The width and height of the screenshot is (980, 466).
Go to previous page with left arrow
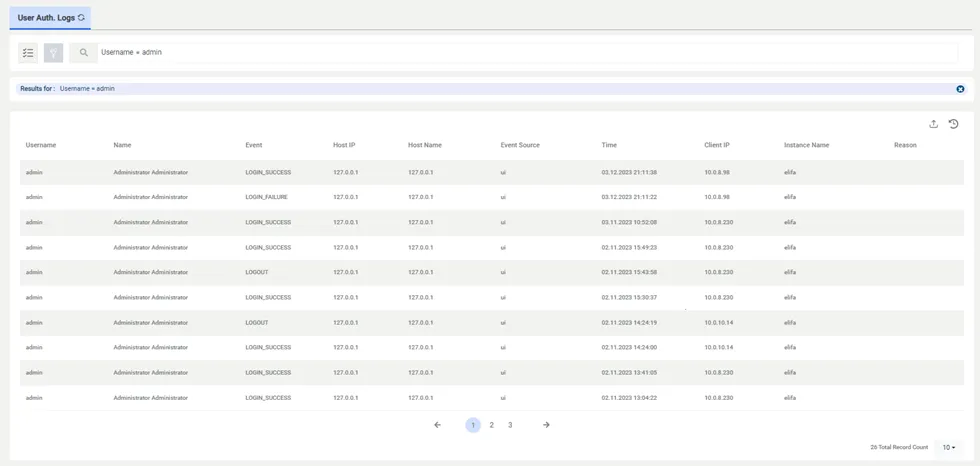438,425
